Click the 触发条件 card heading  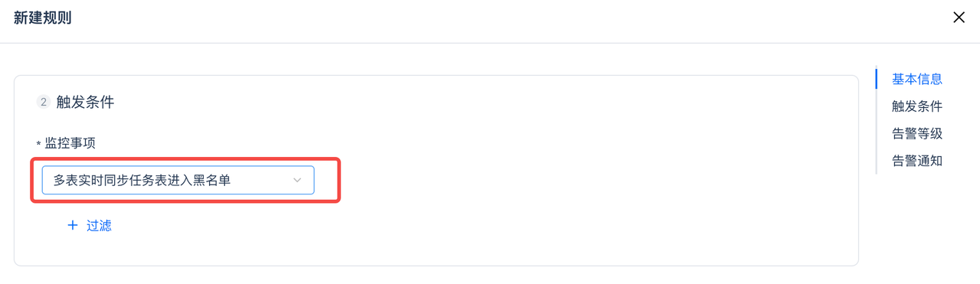(x=85, y=102)
